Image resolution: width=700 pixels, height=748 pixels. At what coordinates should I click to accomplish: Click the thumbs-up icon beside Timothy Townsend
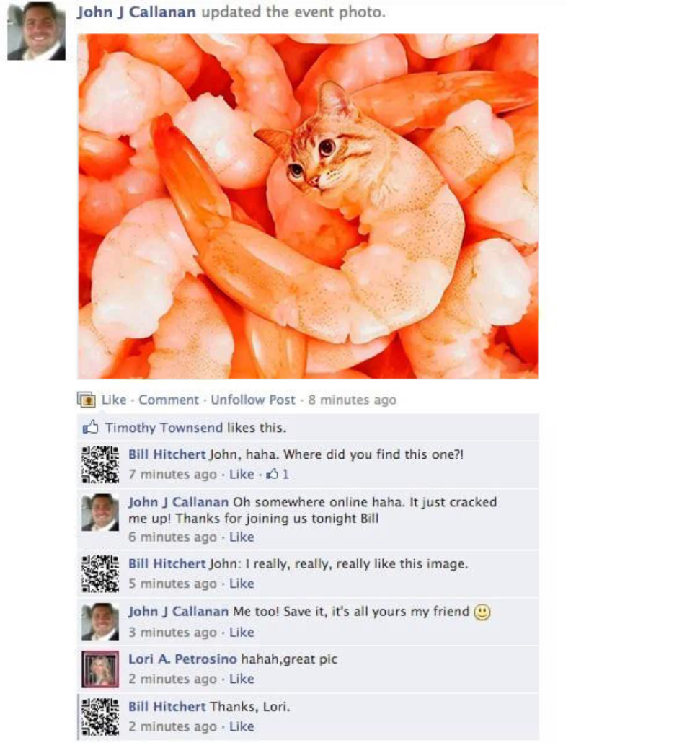(91, 427)
